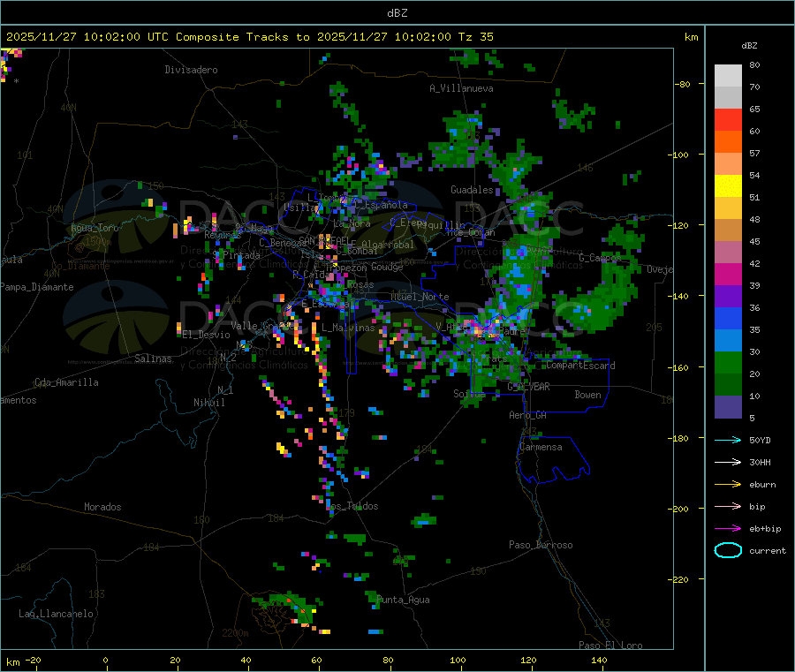Select the gray 65–70 dBZ swatch
Image resolution: width=795 pixels, height=672 pixels.
tap(728, 98)
